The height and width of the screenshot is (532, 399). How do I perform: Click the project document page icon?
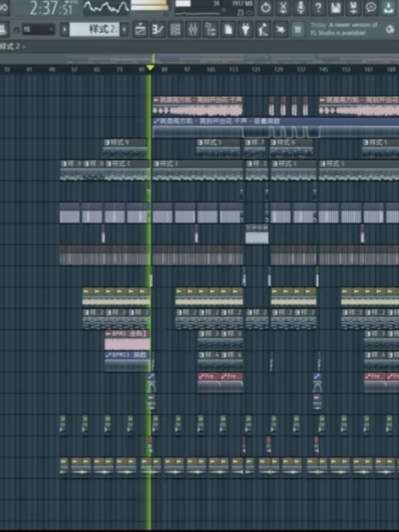pyautogui.click(x=229, y=30)
